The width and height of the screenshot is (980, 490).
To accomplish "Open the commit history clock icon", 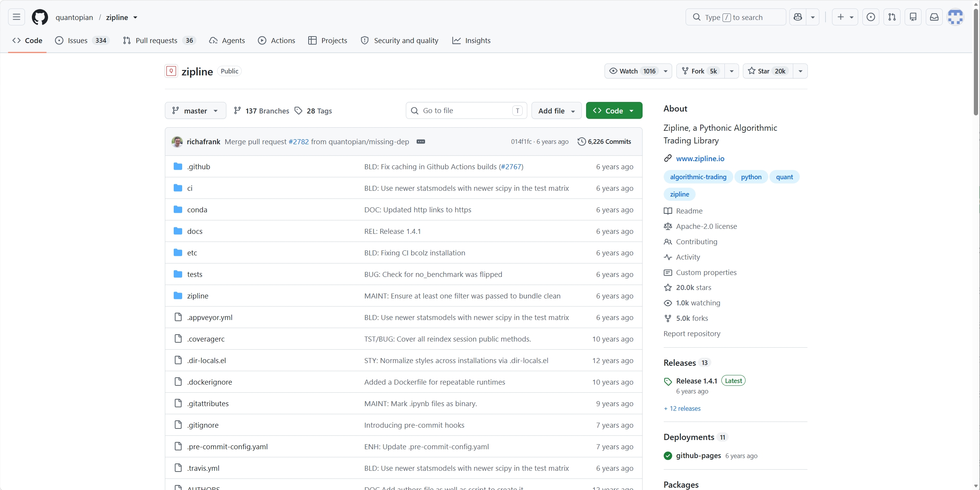I will (x=581, y=142).
